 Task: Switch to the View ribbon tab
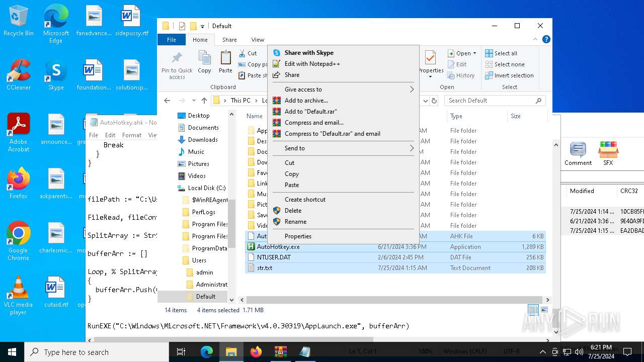point(258,40)
